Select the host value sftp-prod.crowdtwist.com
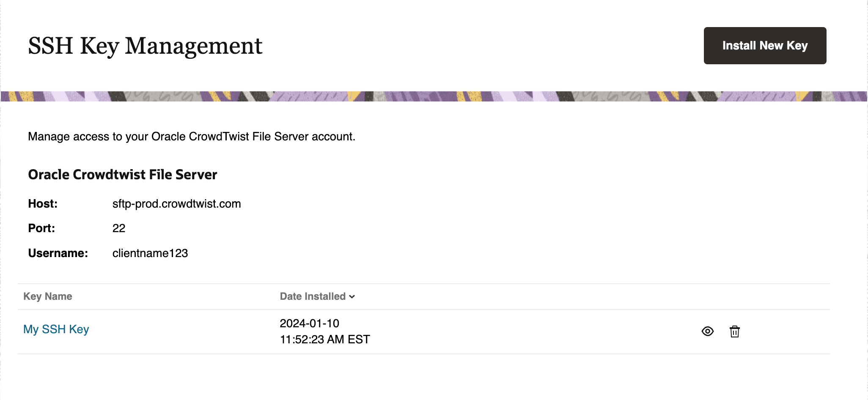Screen dimensions: 868x400 point(176,204)
